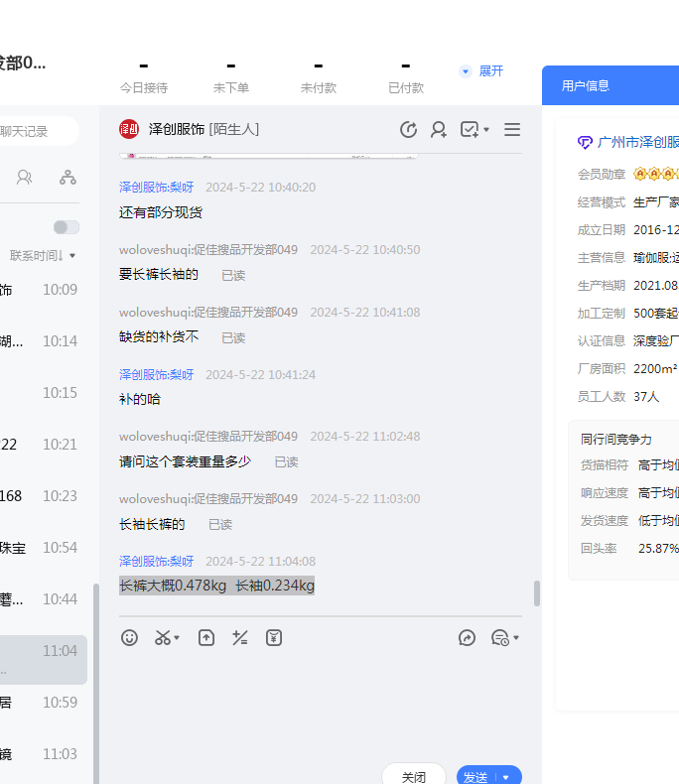Viewport: 679px width, 784px height.
Task: Select the organization tree icon in sidebar
Action: click(x=68, y=178)
